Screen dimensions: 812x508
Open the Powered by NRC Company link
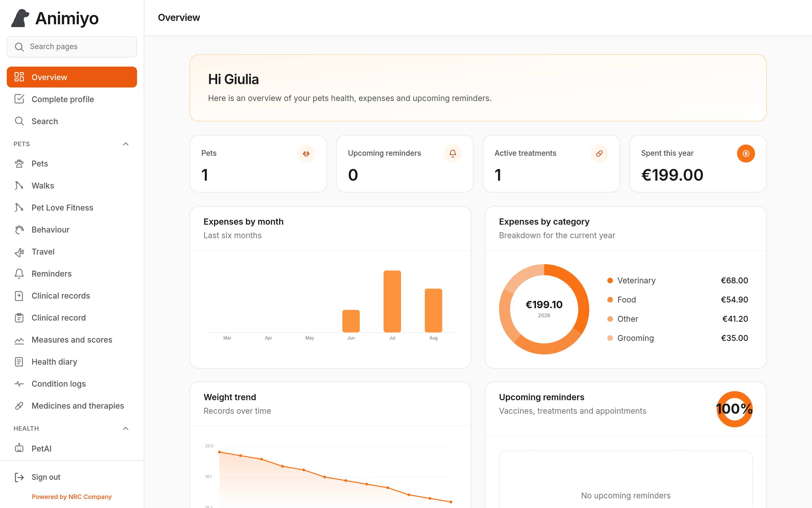tap(71, 497)
